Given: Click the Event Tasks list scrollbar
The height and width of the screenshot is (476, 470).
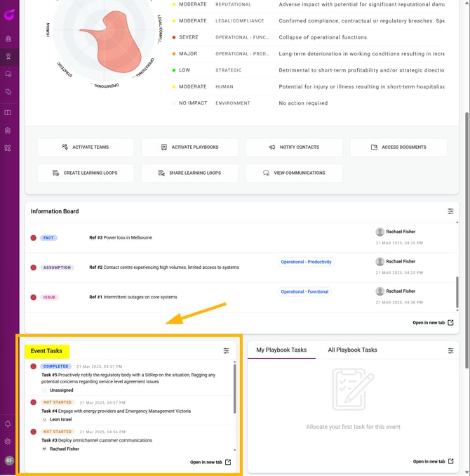Looking at the screenshot, I should (x=235, y=390).
